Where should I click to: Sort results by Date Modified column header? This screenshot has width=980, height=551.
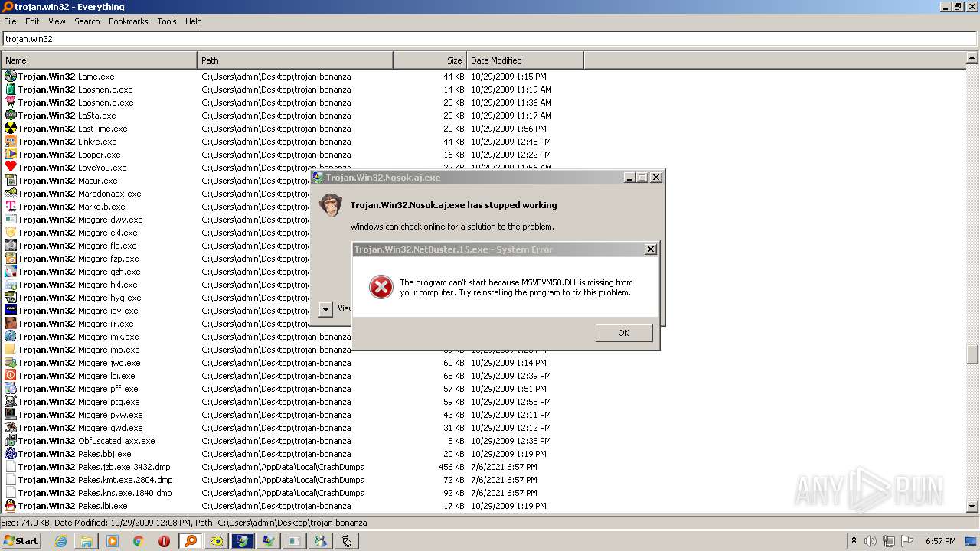click(525, 60)
